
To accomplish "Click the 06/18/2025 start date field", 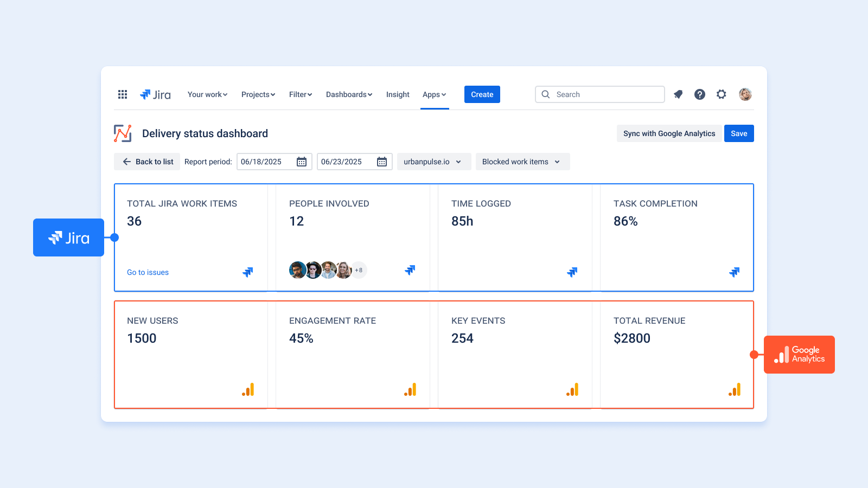I will [x=275, y=162].
